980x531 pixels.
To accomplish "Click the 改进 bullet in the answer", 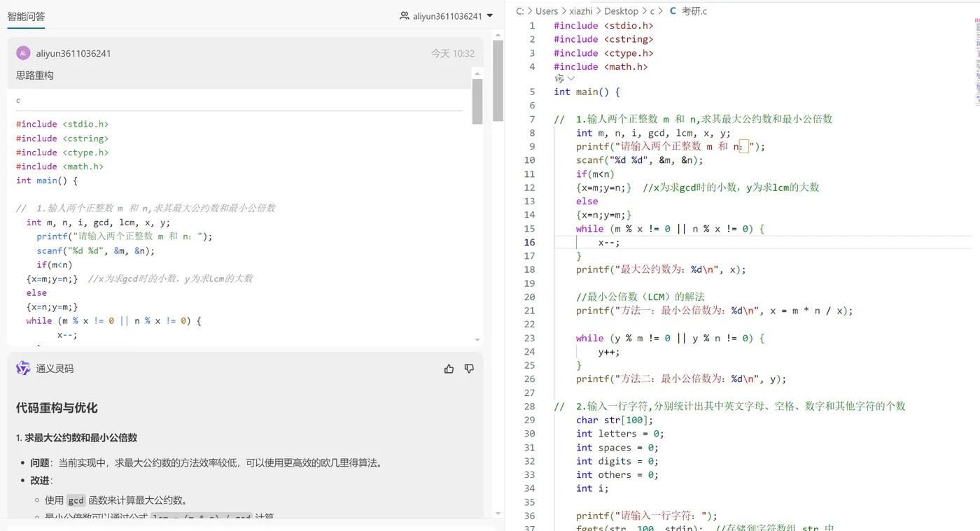I will point(40,481).
